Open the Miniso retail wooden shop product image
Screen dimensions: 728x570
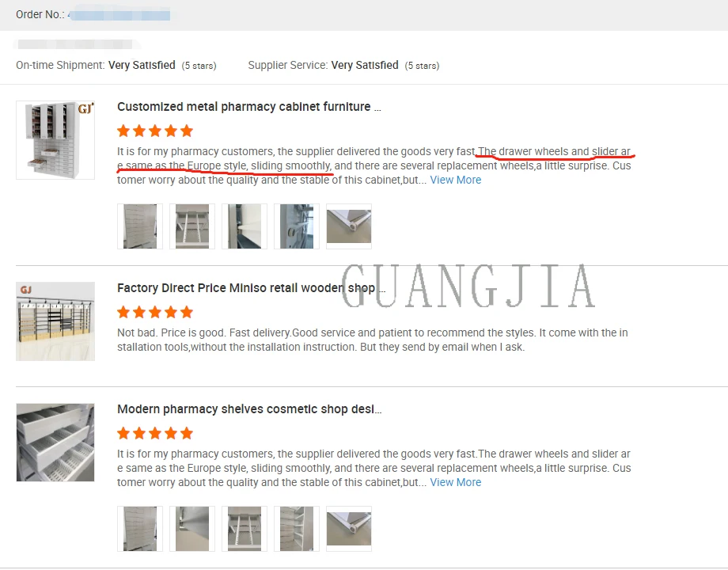[x=55, y=321]
